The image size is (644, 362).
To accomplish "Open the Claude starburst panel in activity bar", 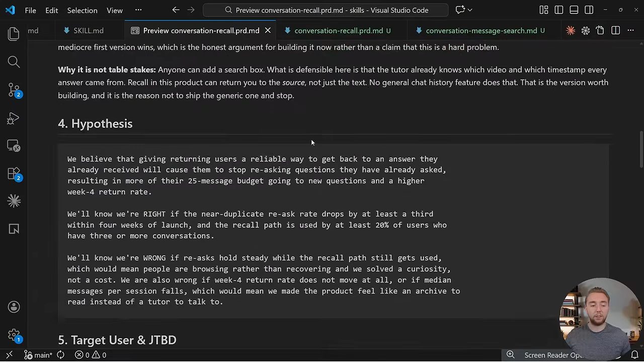I will (x=14, y=201).
